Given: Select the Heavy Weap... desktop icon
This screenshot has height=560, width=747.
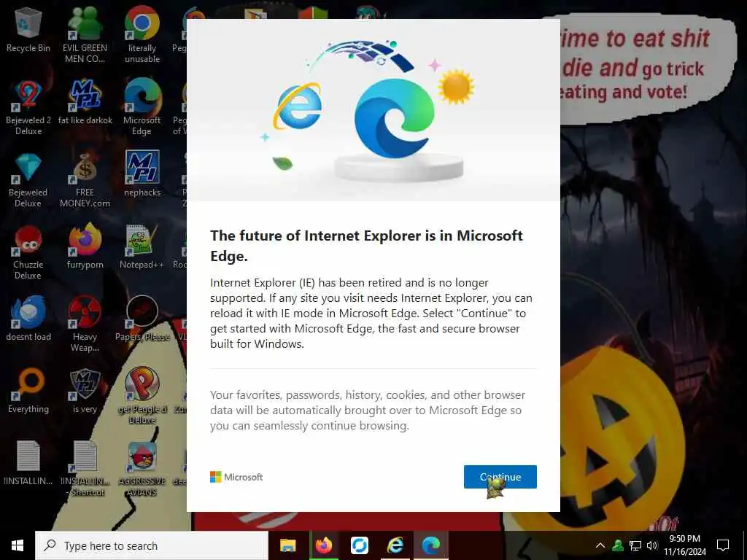Looking at the screenshot, I should 85,324.
